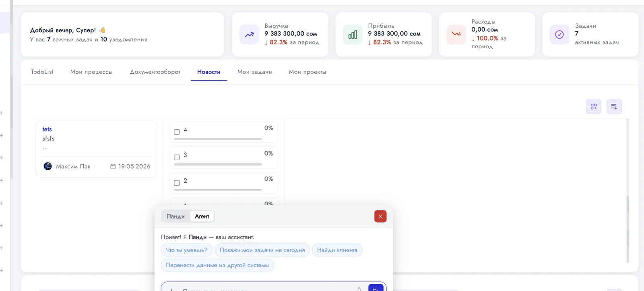Switch to the TodoList tab
Viewport: 644px width, 291px height.
point(42,72)
